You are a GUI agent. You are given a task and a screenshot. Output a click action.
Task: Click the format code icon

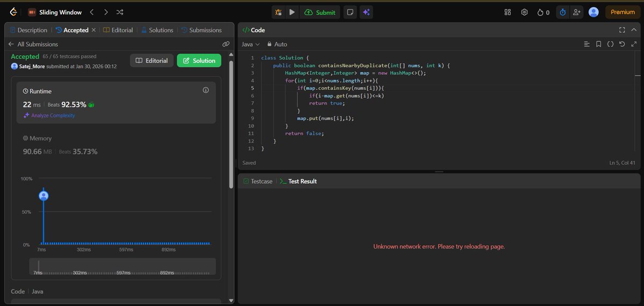click(587, 44)
